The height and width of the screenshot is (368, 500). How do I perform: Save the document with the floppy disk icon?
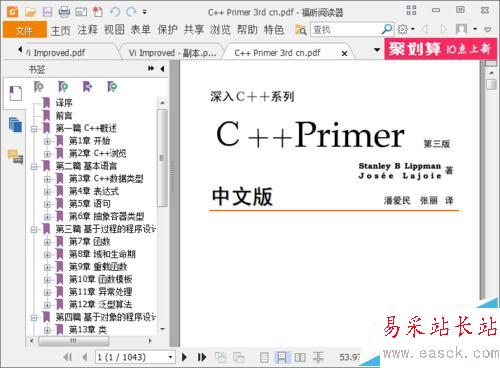click(x=47, y=12)
